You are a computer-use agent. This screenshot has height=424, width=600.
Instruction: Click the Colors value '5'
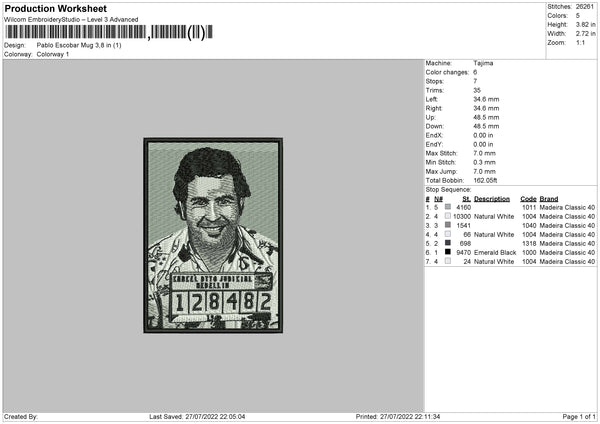pos(578,16)
